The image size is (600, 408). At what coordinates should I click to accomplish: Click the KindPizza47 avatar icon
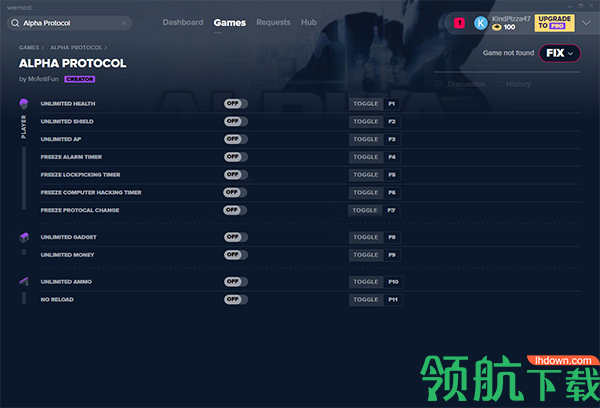pyautogui.click(x=481, y=23)
